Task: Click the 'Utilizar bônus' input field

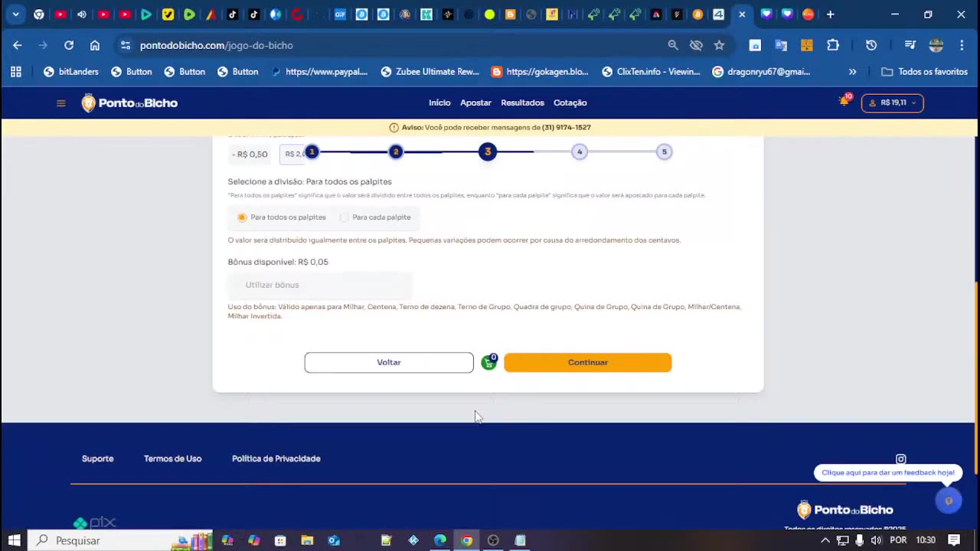Action: (320, 285)
